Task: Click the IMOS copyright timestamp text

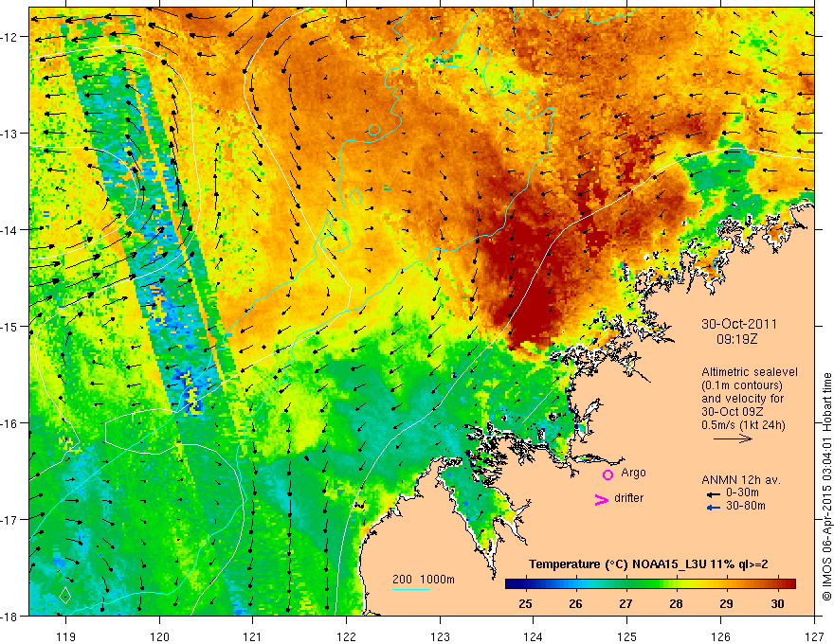Action: coord(826,487)
